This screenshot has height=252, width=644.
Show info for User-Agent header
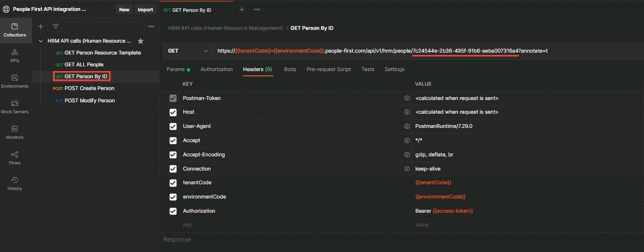[406, 126]
